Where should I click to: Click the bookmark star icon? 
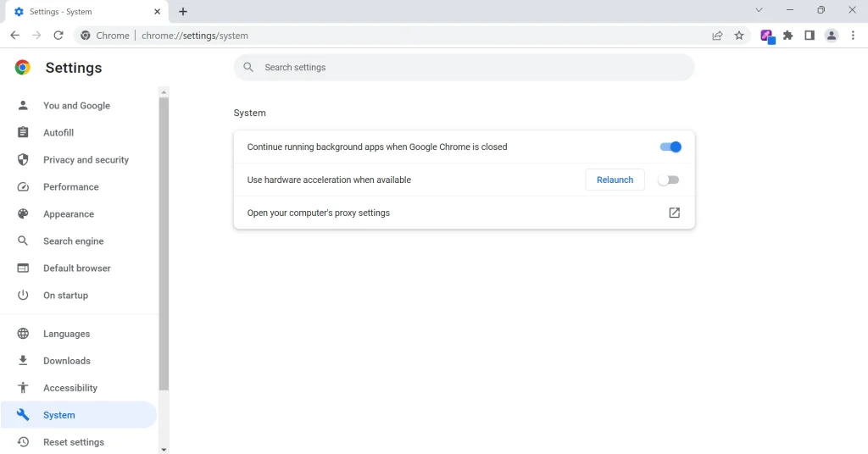(x=739, y=36)
